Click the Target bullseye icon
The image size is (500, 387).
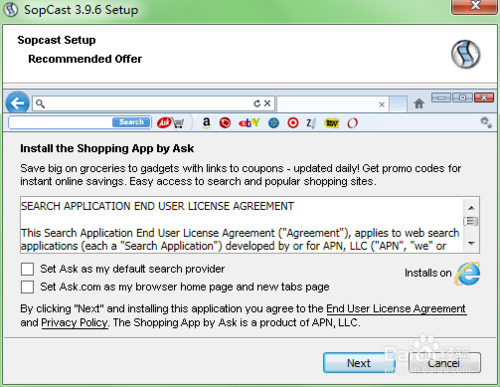tap(293, 123)
